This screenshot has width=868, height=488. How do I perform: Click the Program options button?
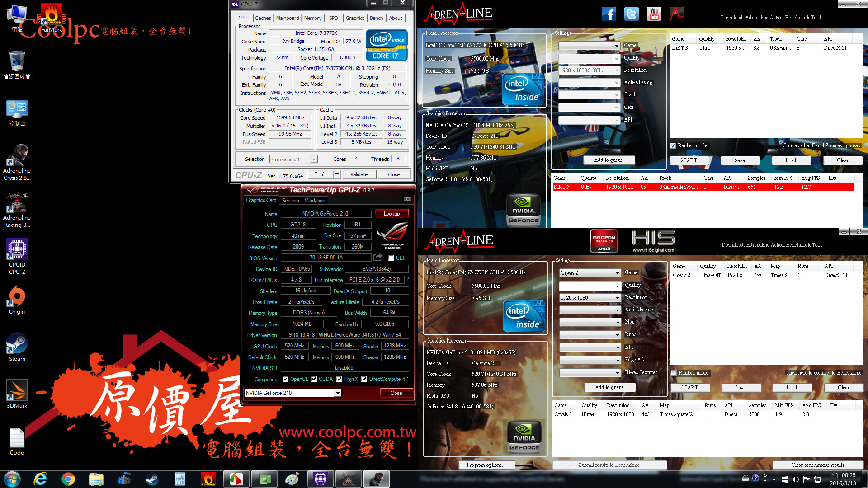(x=486, y=465)
